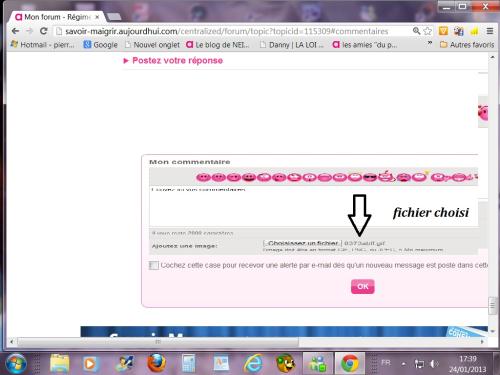
Task: Insert the sunglasses smiley emoticon
Action: (x=370, y=177)
